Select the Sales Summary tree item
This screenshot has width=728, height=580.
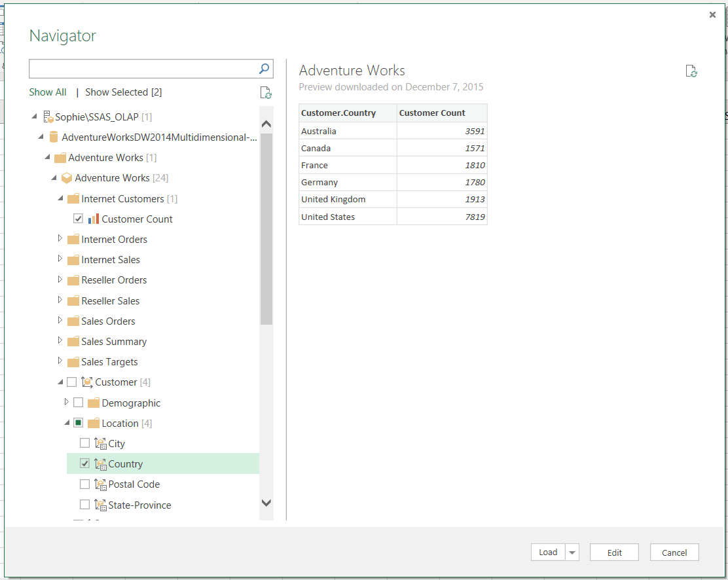(x=113, y=342)
